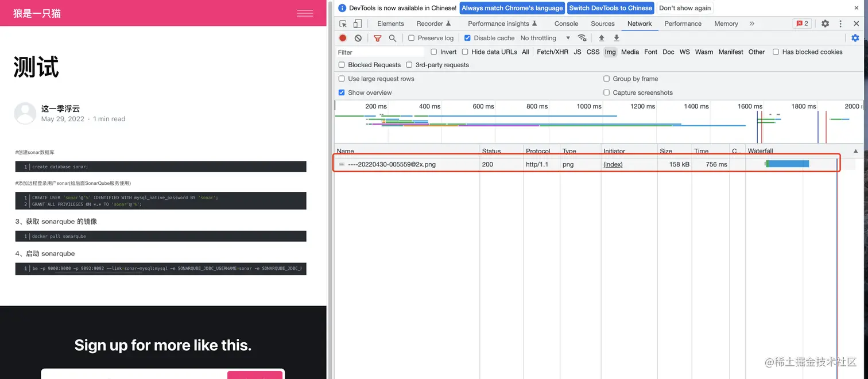Filter requests by Wasm

pos(704,52)
